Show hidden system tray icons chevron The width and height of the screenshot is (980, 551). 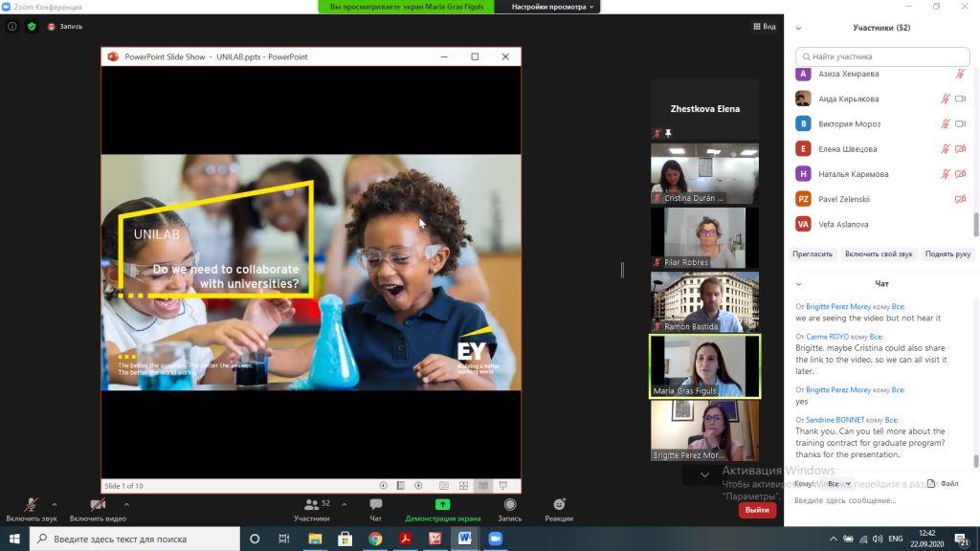[834, 539]
